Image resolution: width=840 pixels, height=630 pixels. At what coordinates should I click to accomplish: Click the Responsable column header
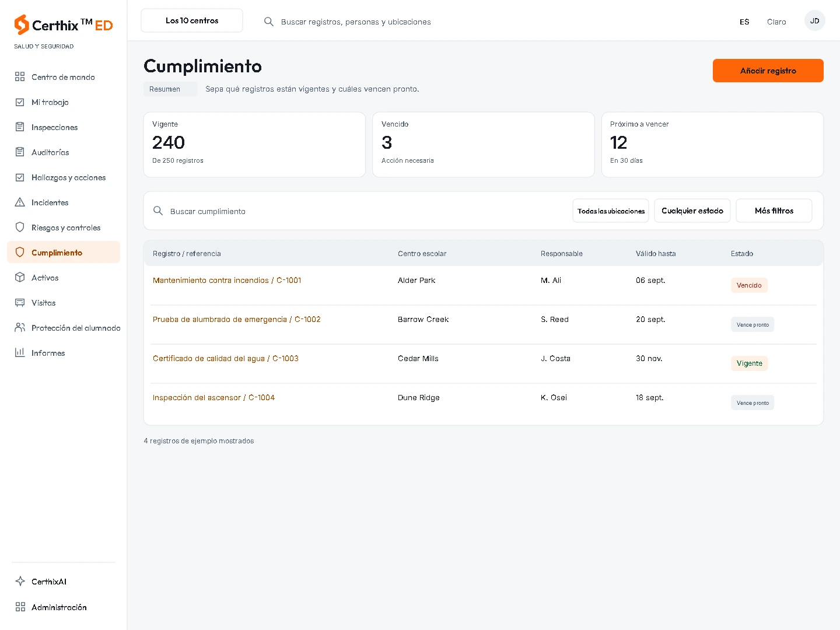(561, 254)
